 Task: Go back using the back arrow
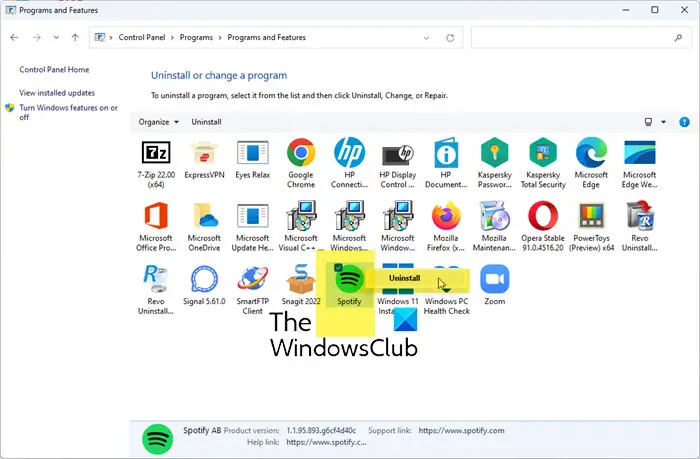[x=14, y=38]
